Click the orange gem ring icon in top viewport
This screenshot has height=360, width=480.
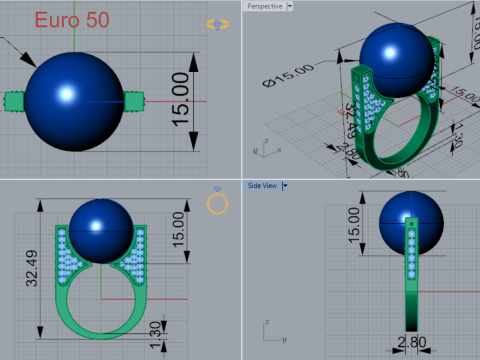coord(217,24)
